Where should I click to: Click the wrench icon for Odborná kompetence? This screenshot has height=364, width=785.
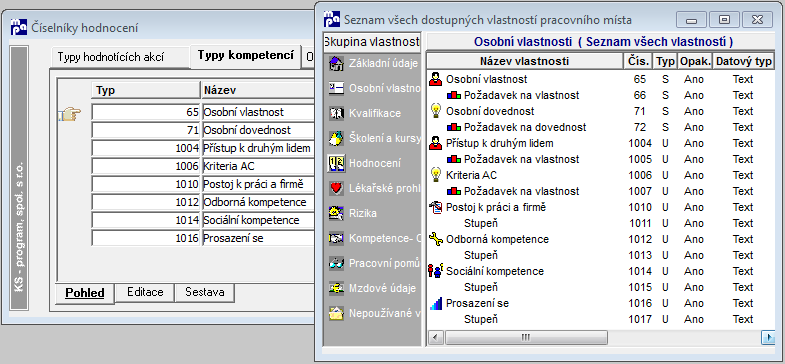tap(436, 239)
